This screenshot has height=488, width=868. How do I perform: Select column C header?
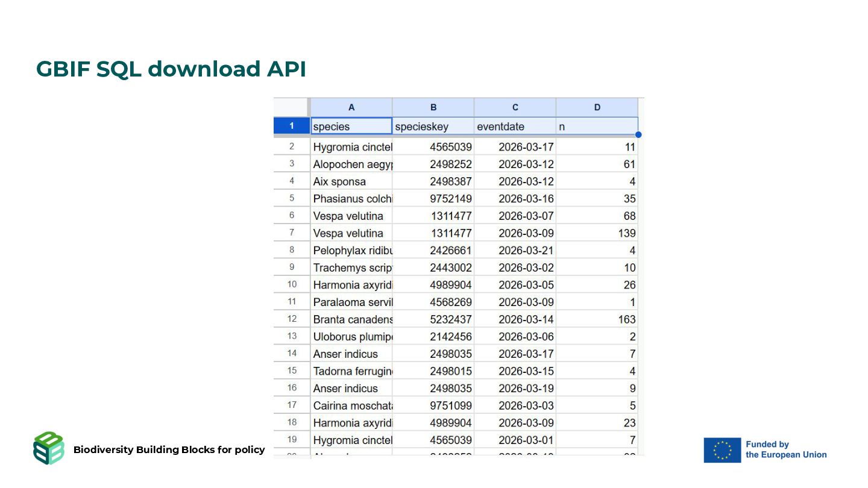click(x=515, y=107)
